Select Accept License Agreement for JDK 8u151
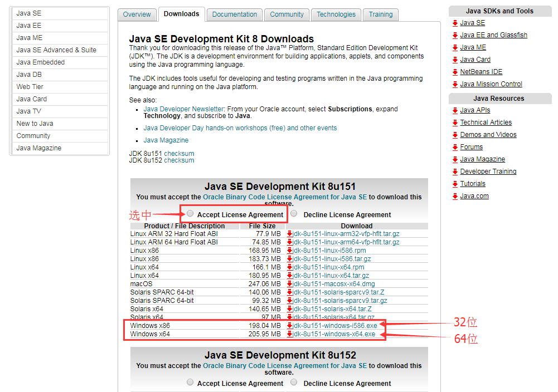The width and height of the screenshot is (558, 392). coord(190,213)
